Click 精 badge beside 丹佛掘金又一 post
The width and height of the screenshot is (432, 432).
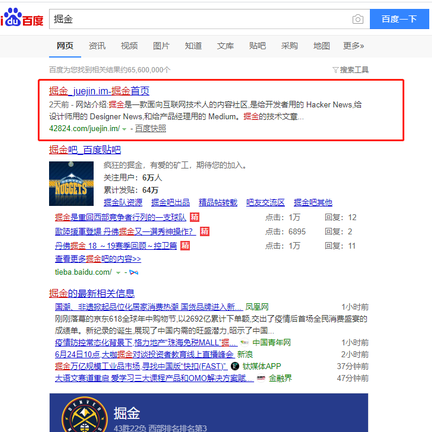coord(205,232)
